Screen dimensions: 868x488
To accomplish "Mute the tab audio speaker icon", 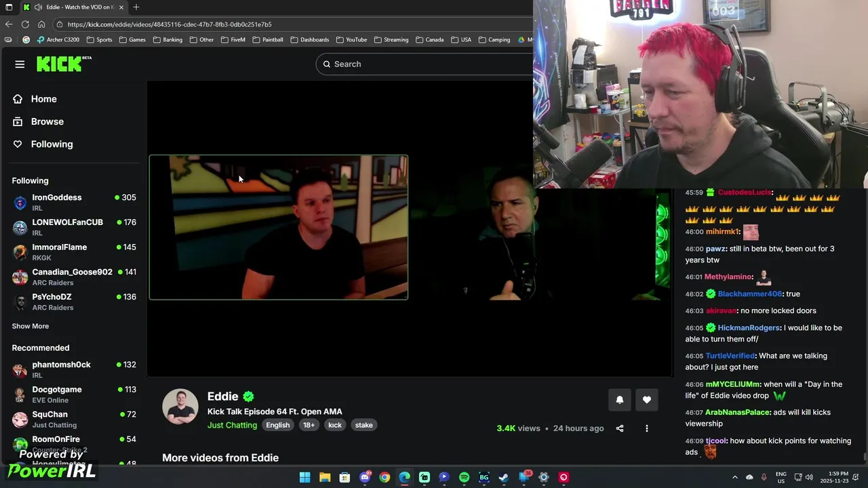I will pos(39,7).
